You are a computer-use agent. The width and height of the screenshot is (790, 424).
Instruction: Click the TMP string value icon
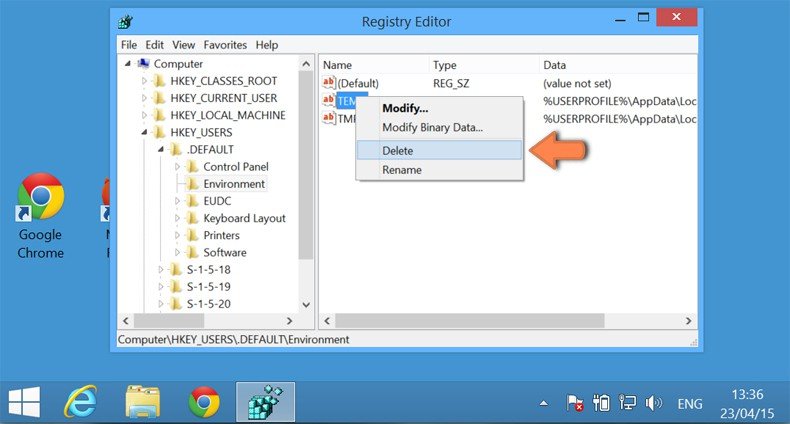(329, 118)
